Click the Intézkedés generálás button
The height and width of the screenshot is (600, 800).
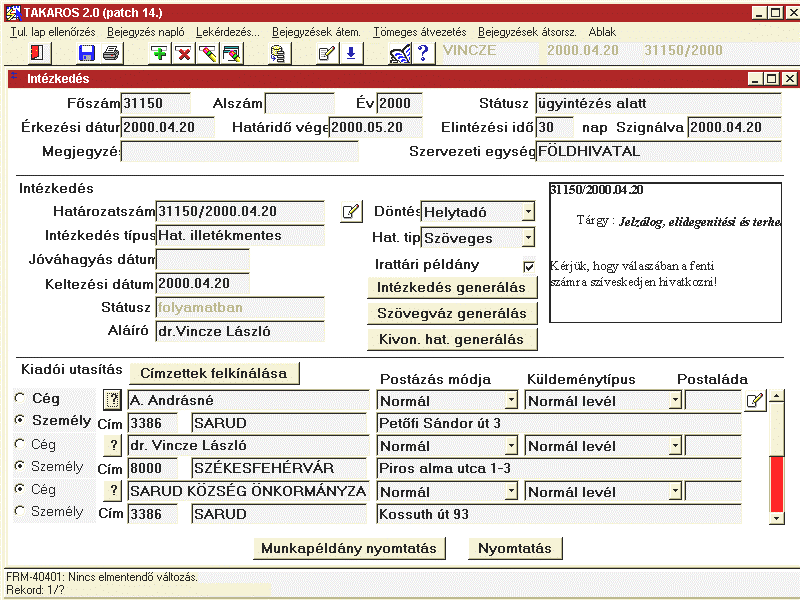click(452, 288)
